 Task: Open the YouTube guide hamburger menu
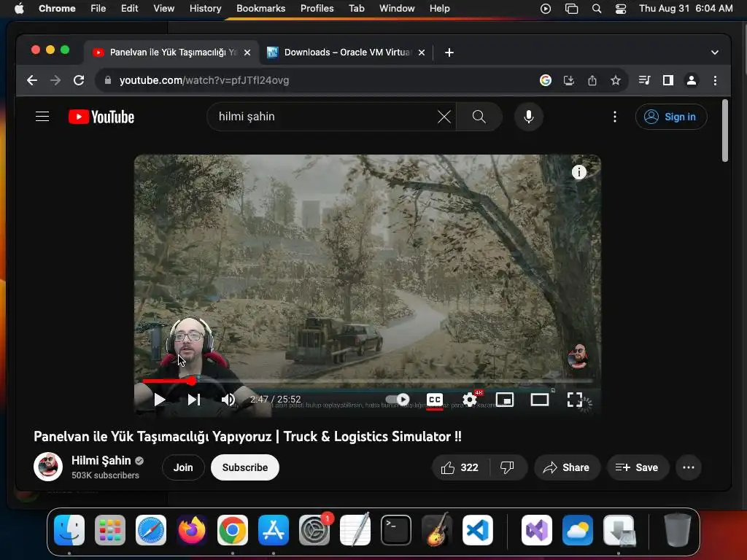click(42, 117)
